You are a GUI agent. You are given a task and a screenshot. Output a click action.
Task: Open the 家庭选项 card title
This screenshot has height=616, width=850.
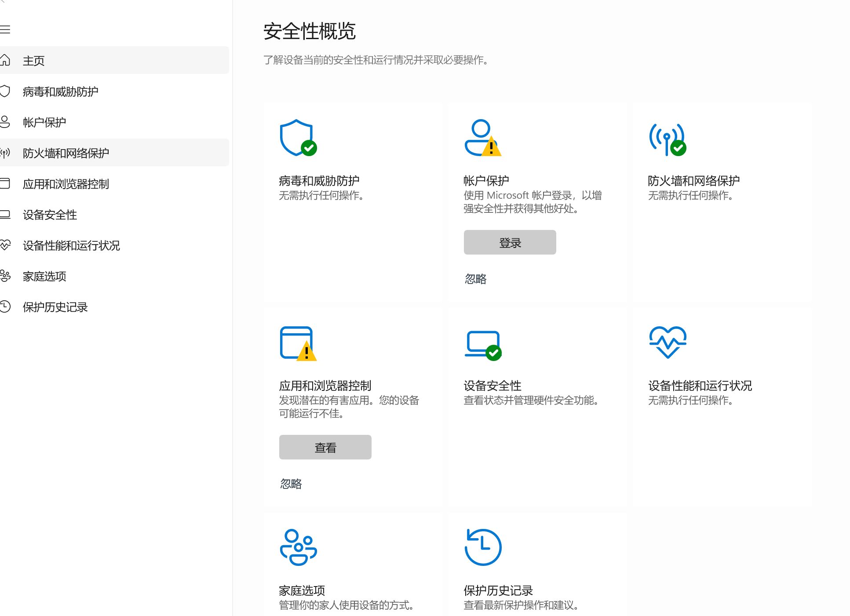(302, 590)
